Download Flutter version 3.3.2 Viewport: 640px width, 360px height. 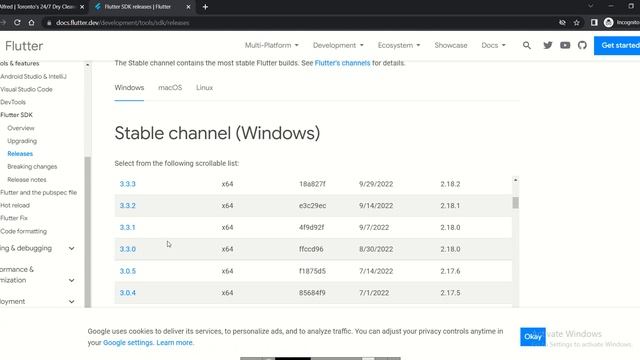pos(127,206)
